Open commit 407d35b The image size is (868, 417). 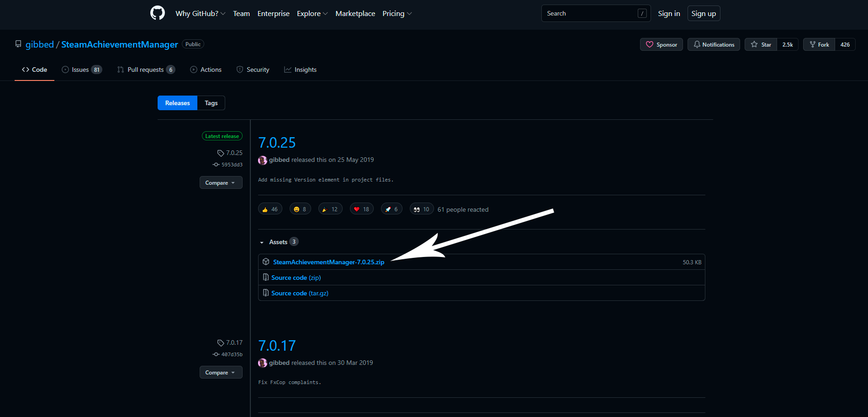click(232, 354)
